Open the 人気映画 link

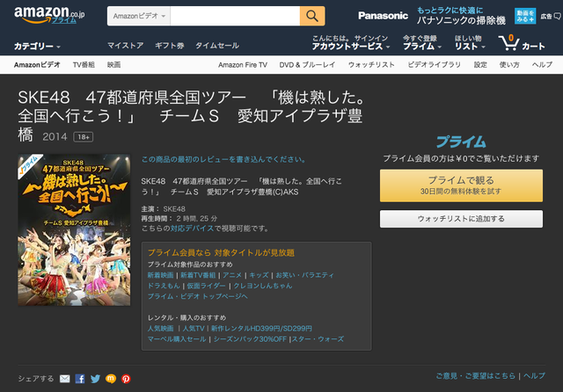click(160, 329)
